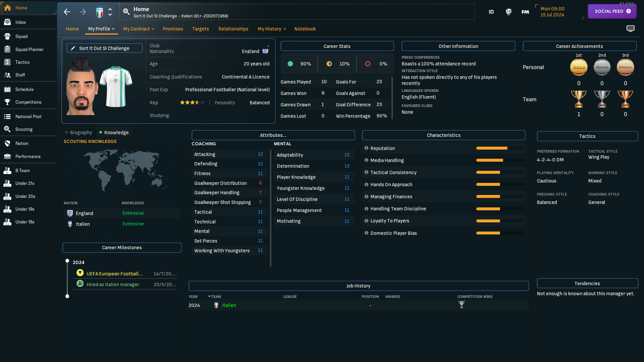Select England in nation knowledge list
Screen dimensions: 644x362
[122, 213]
